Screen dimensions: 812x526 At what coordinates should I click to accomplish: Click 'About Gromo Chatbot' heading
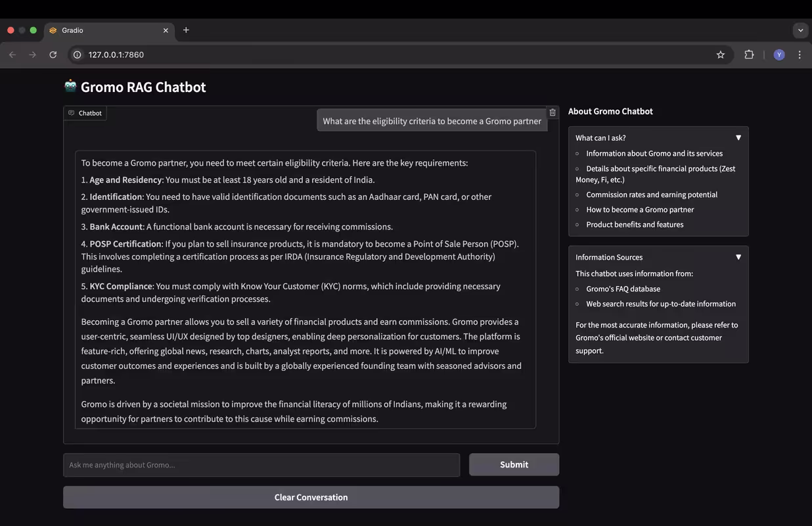610,111
